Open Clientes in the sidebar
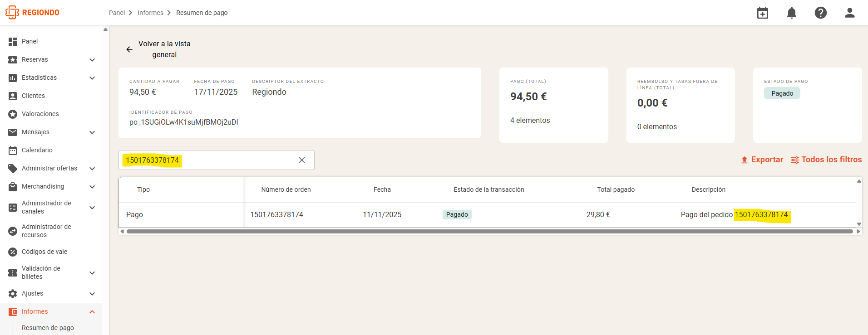868x335 pixels. pyautogui.click(x=33, y=96)
